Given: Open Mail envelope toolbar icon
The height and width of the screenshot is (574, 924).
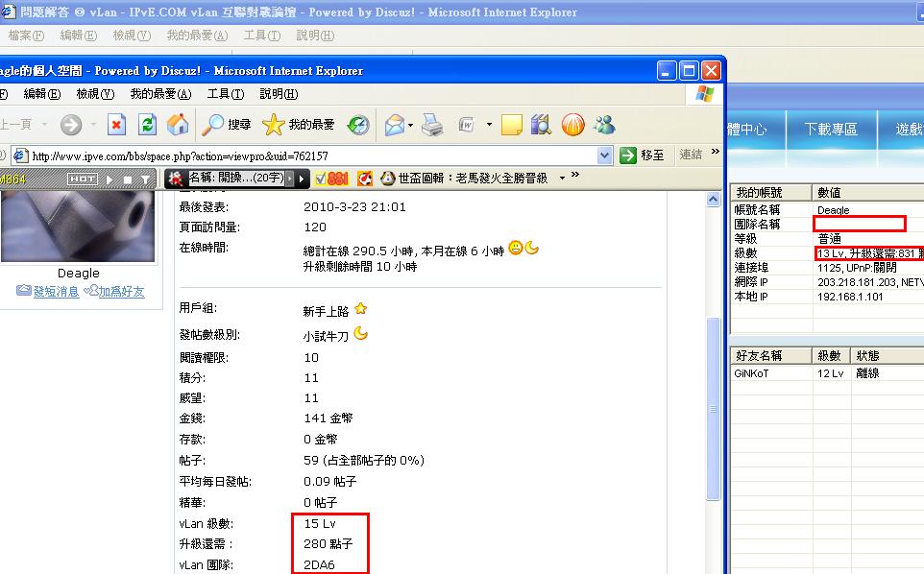Looking at the screenshot, I should click(x=394, y=125).
